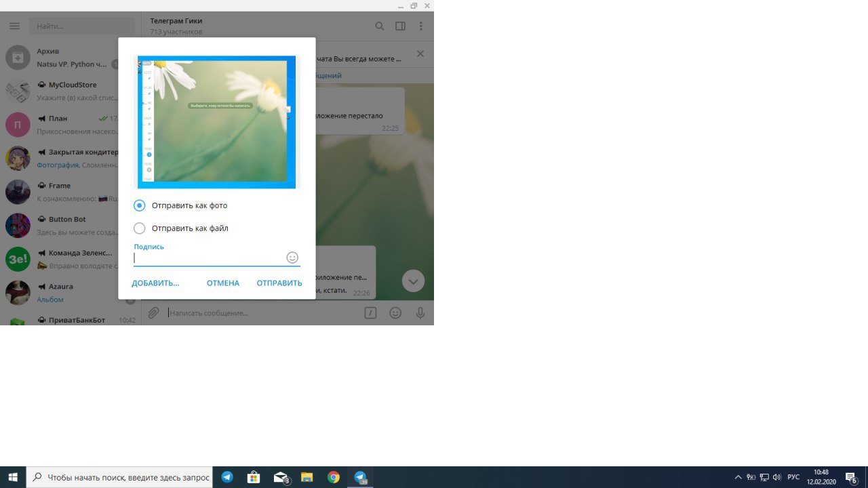Toggle the chat info side panel icon

click(401, 26)
